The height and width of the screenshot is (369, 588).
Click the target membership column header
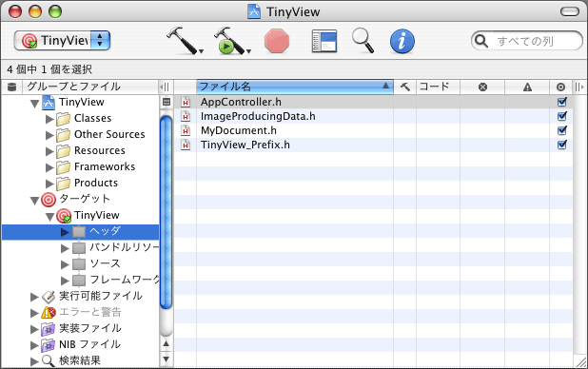coord(560,87)
